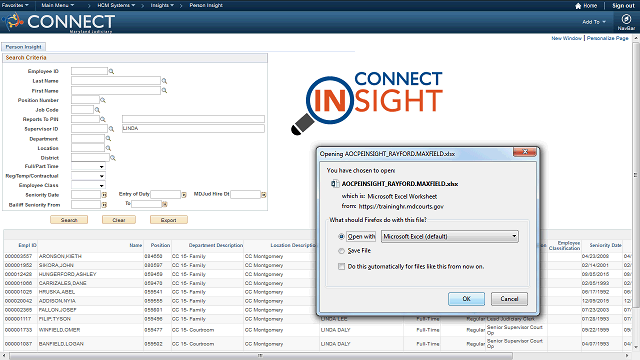Click the Employee ID lookup magnifier

pos(111,71)
